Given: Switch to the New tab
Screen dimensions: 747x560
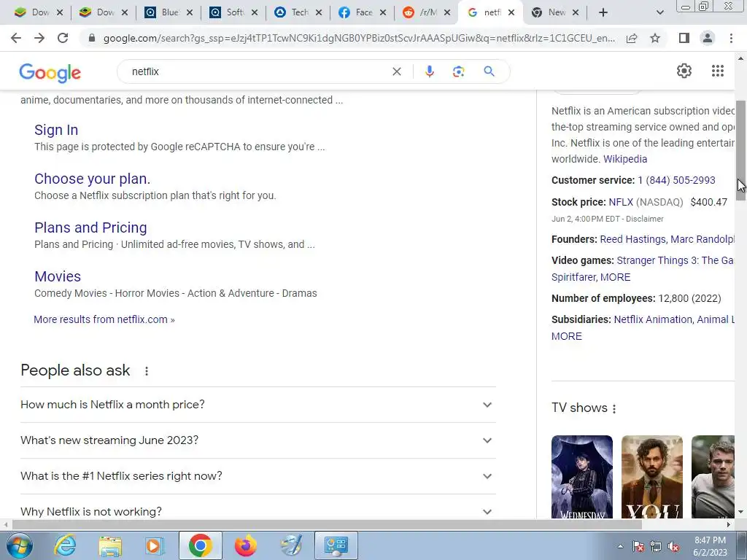Looking at the screenshot, I should click(557, 12).
